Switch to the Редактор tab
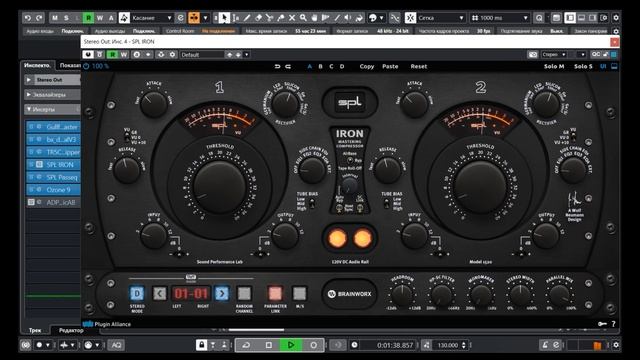 point(71,330)
